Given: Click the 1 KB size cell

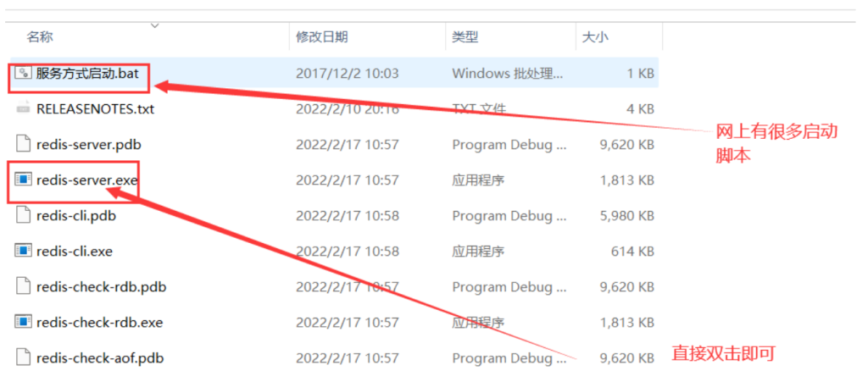Looking at the screenshot, I should click(x=641, y=73).
